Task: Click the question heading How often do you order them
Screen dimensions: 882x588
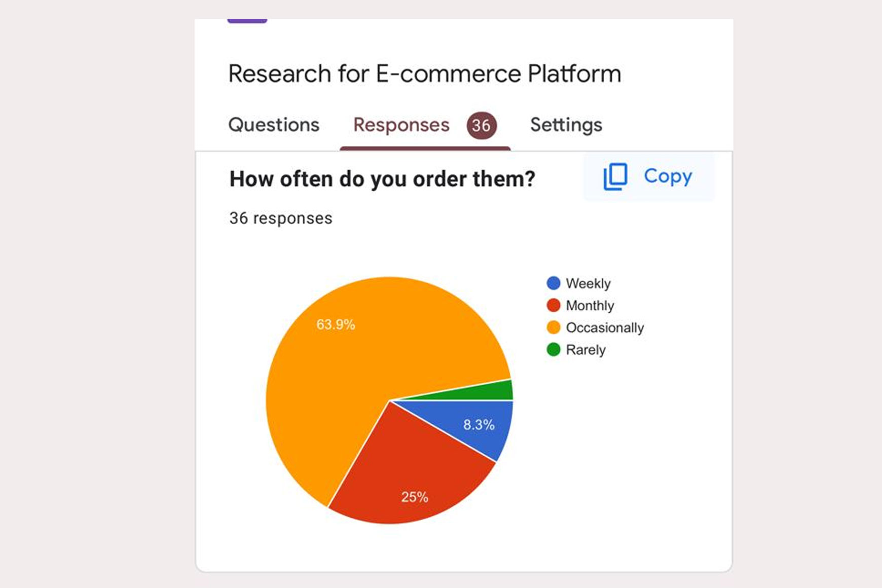Action: (382, 179)
